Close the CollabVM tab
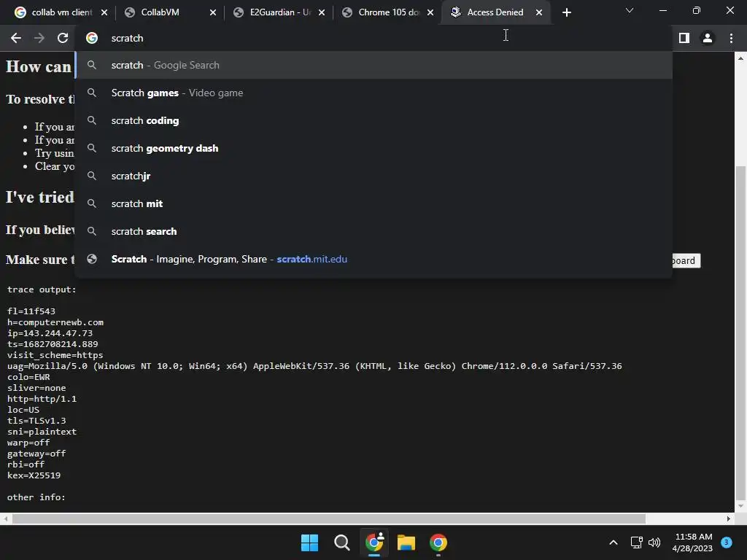This screenshot has height=560, width=747. tap(213, 12)
